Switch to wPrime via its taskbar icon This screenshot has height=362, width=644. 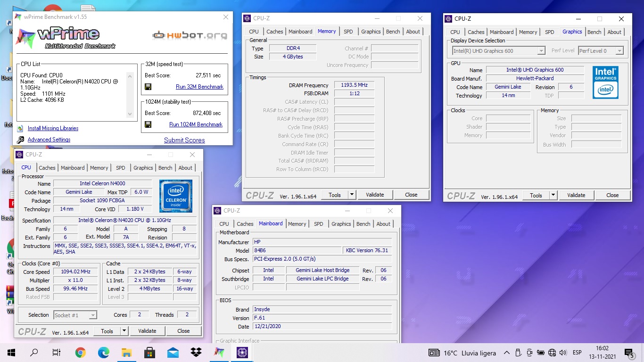pos(219,352)
